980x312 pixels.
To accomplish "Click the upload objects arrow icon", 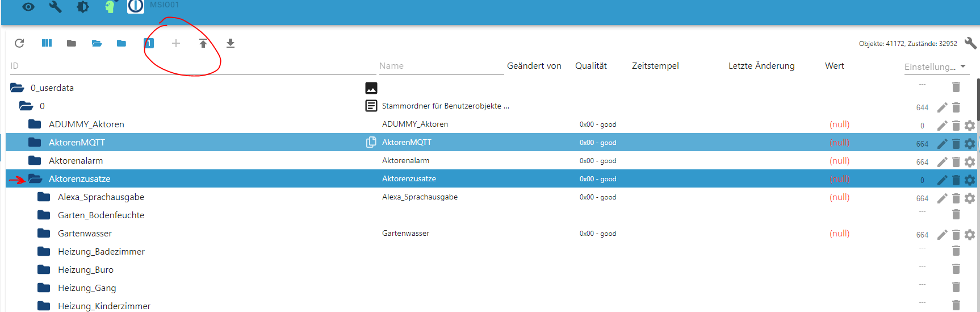I will (x=203, y=43).
